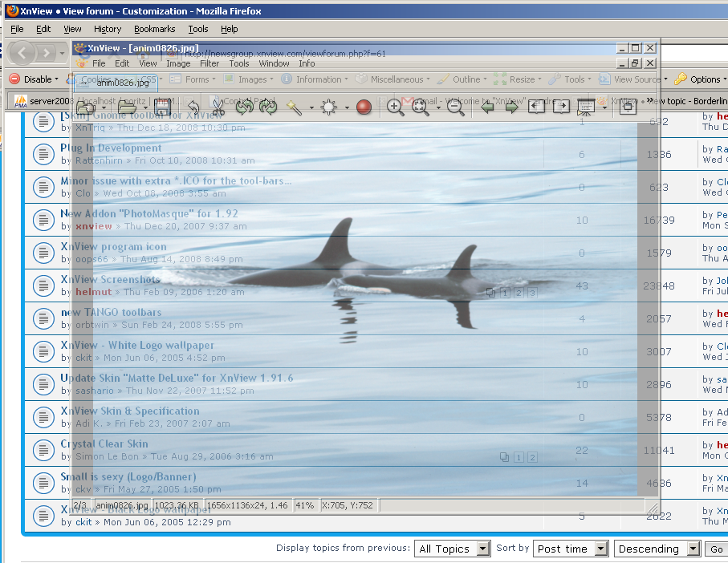Click the red ball toolbar icon

point(364,107)
